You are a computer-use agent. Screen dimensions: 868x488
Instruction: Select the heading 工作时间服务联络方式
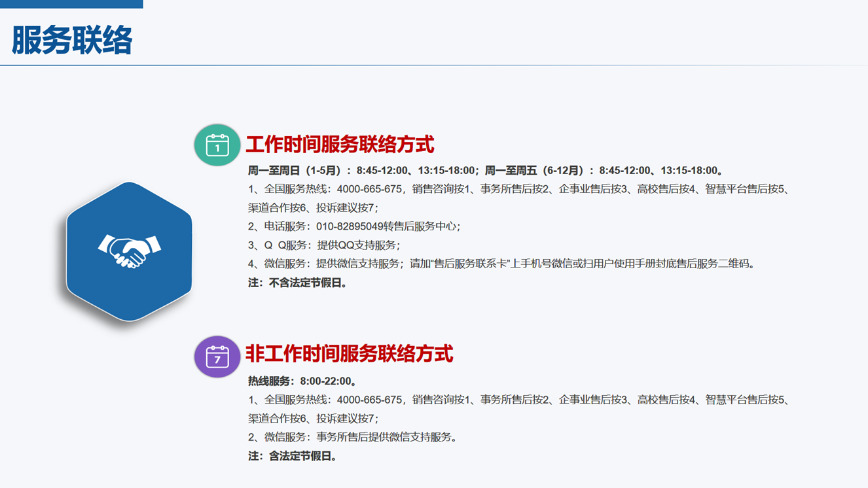click(340, 144)
